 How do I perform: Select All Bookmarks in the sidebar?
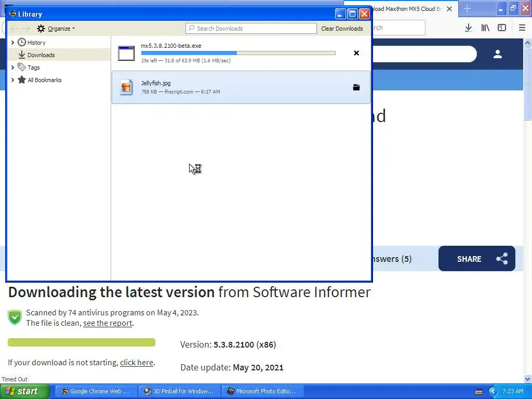(45, 80)
